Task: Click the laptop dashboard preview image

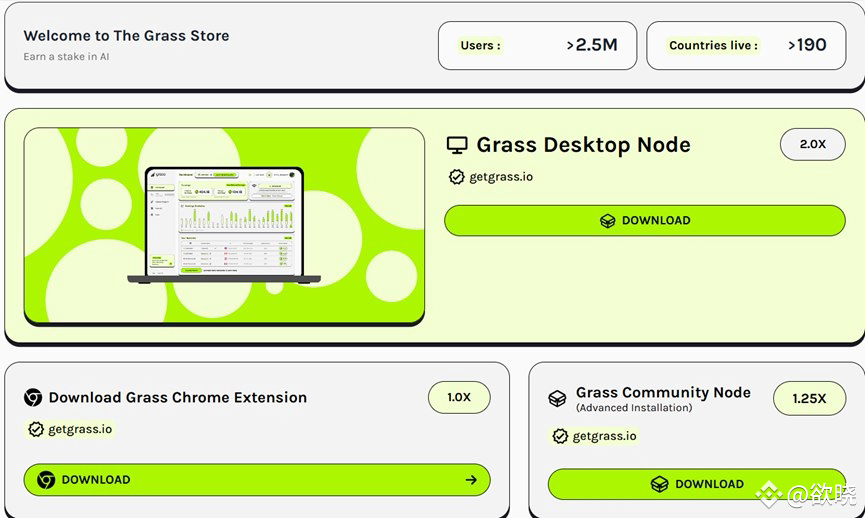Action: click(224, 226)
